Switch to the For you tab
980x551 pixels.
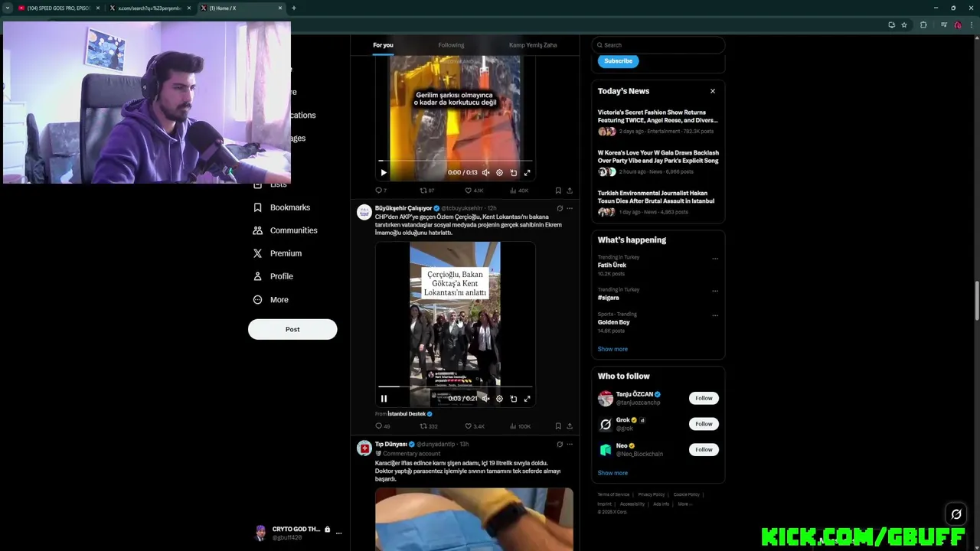tap(383, 45)
